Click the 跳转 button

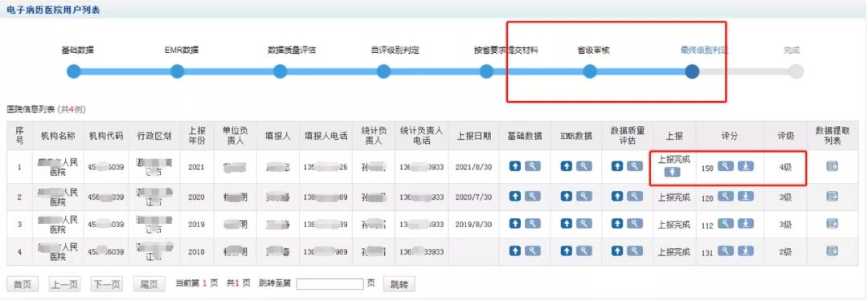coord(399,284)
